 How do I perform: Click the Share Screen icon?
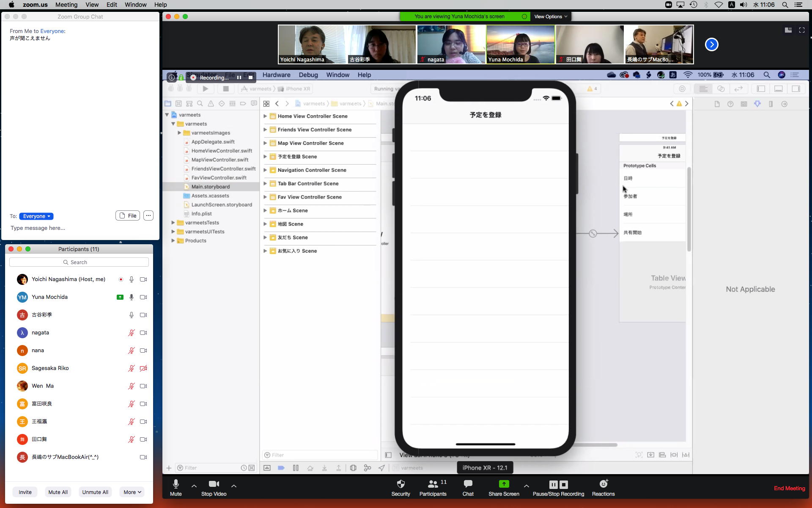[504, 484]
